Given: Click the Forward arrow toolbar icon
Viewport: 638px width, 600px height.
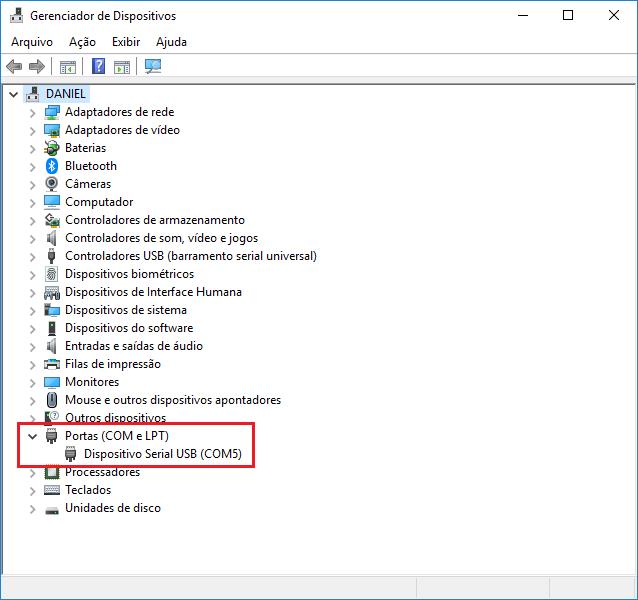Looking at the screenshot, I should 37,66.
